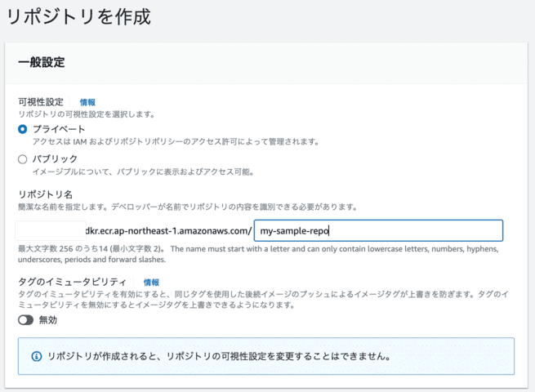Click the タグのイミュータビリティ heading

[x=73, y=282]
